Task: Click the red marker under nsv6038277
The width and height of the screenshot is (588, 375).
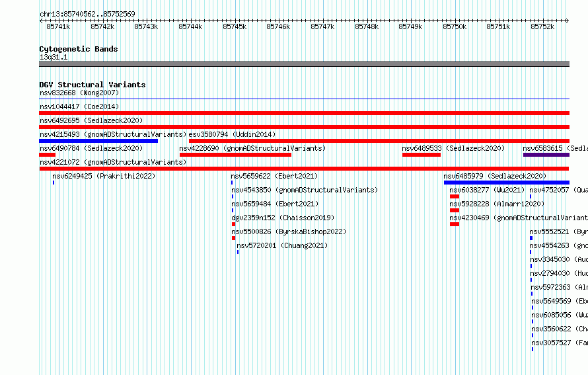Action: pos(455,196)
